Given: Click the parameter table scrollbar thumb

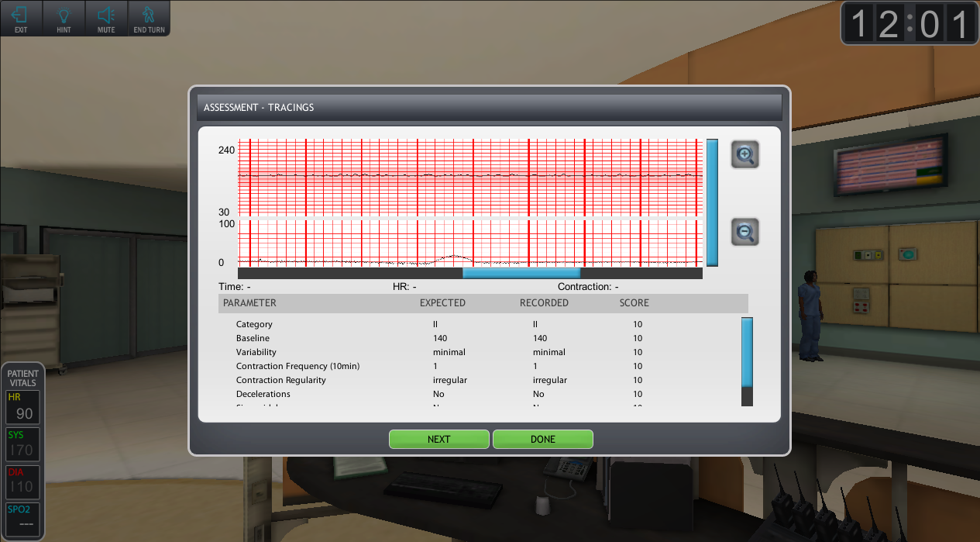Looking at the screenshot, I should [747, 351].
